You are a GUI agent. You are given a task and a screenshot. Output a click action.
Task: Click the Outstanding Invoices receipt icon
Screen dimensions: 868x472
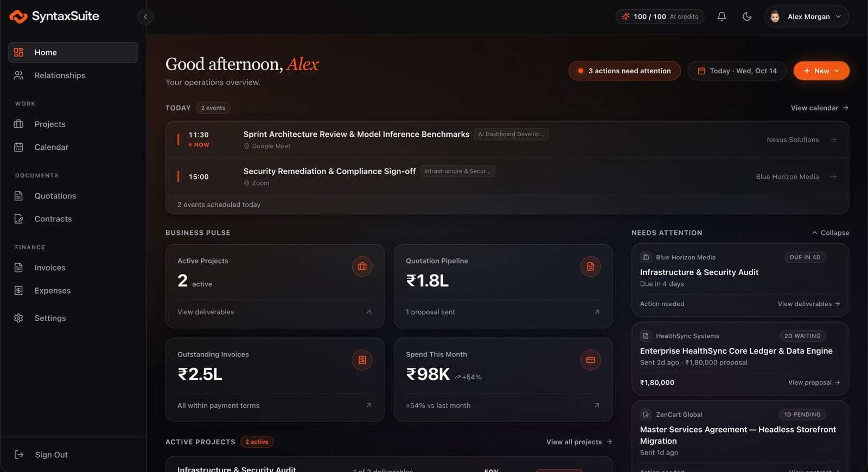point(362,360)
